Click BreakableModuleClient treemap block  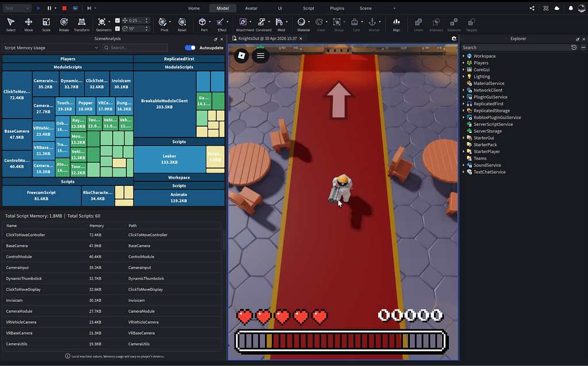click(164, 104)
